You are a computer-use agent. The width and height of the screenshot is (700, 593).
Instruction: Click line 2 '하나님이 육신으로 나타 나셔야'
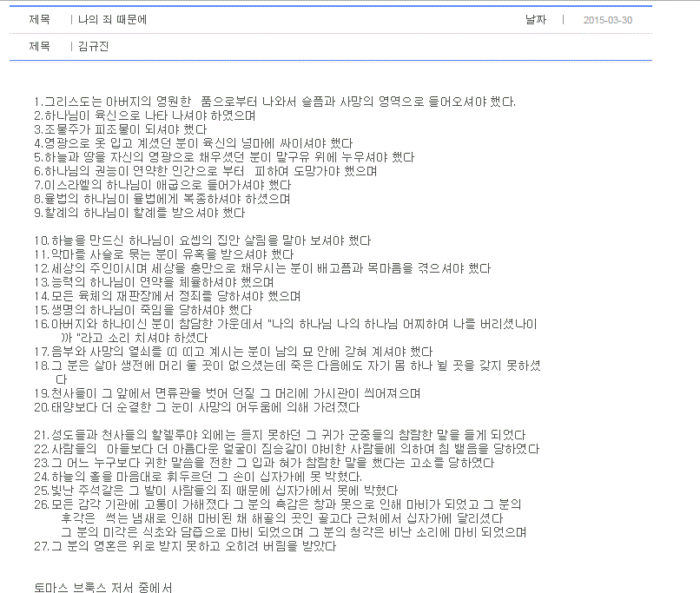tap(145, 115)
